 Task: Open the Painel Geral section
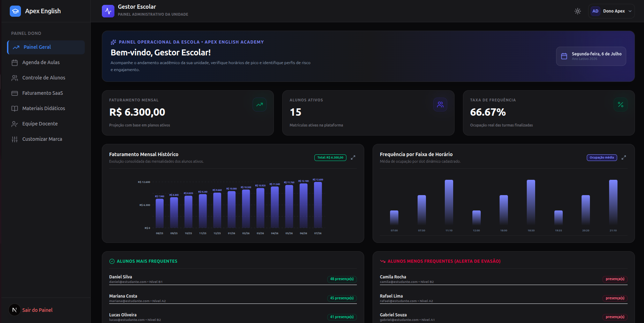click(x=46, y=47)
